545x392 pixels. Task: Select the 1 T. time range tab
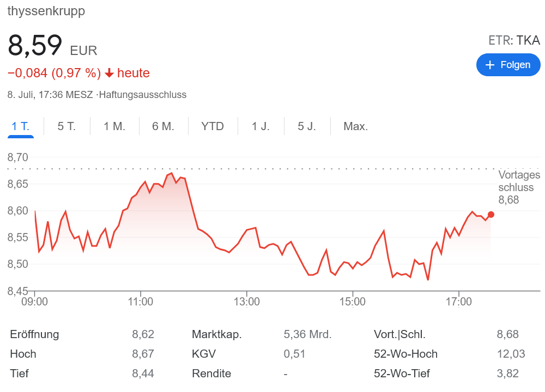click(21, 126)
